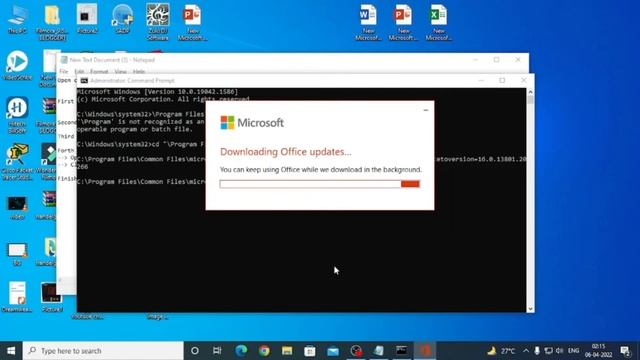Open the PowerPoint file beside the Word icon
Image resolution: width=640 pixels, height=360 pixels.
pos(403,22)
